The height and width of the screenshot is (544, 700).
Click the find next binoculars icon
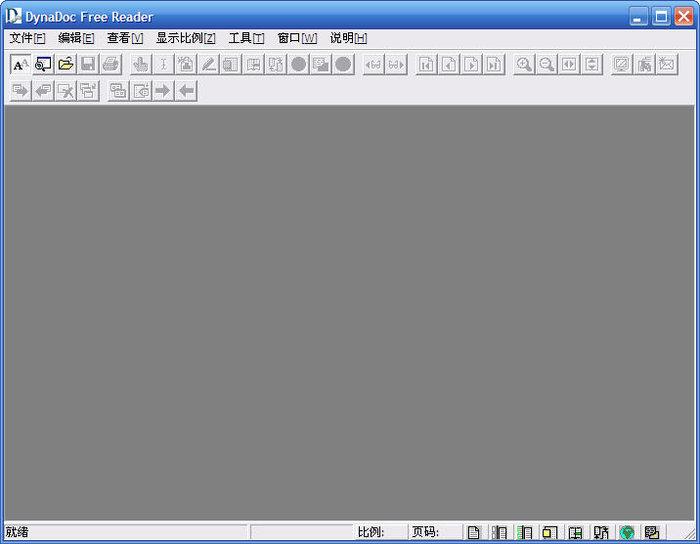point(396,65)
